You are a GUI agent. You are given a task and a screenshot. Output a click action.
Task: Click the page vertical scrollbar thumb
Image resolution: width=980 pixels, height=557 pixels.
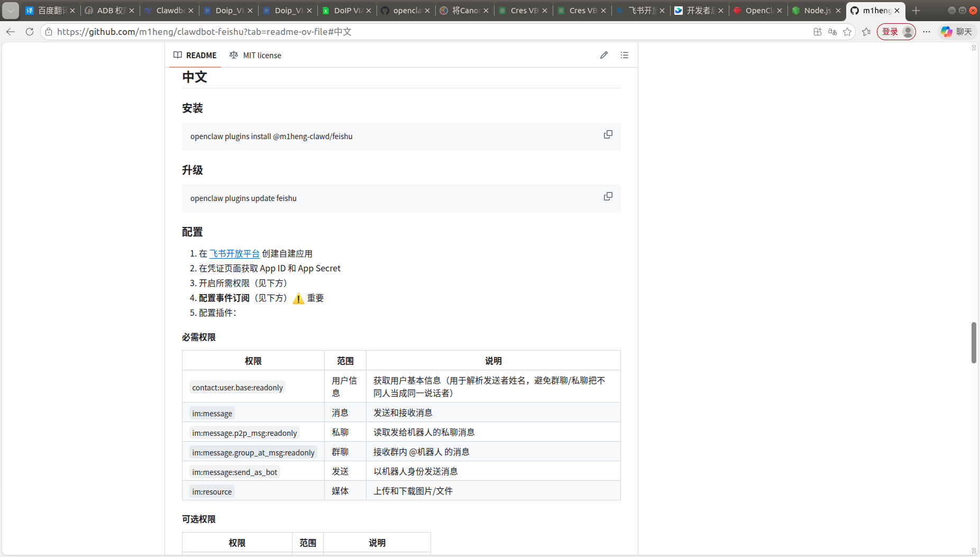(x=973, y=342)
